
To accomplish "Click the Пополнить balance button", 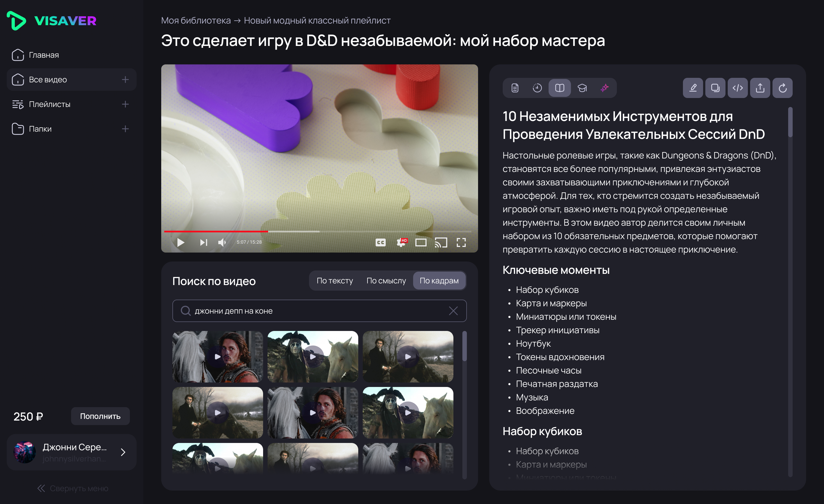I will point(100,416).
